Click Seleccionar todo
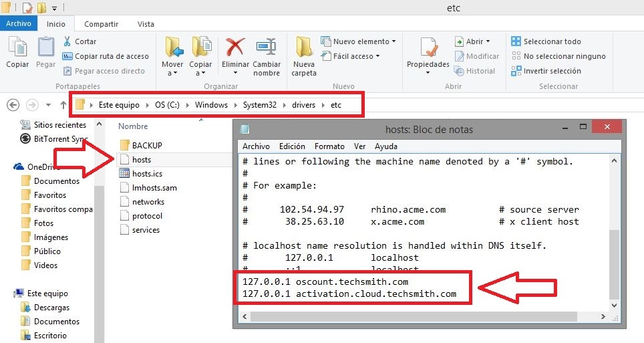The height and width of the screenshot is (343, 644). click(546, 41)
